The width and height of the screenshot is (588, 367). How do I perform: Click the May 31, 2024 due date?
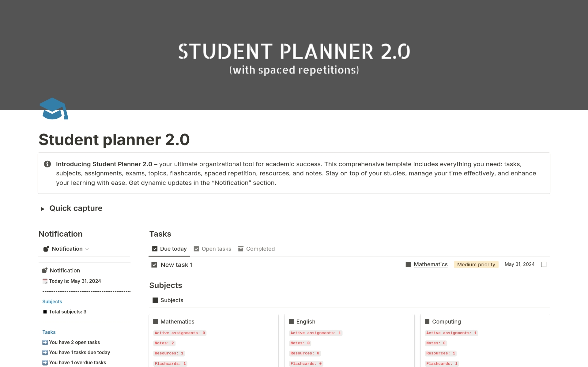(x=519, y=264)
